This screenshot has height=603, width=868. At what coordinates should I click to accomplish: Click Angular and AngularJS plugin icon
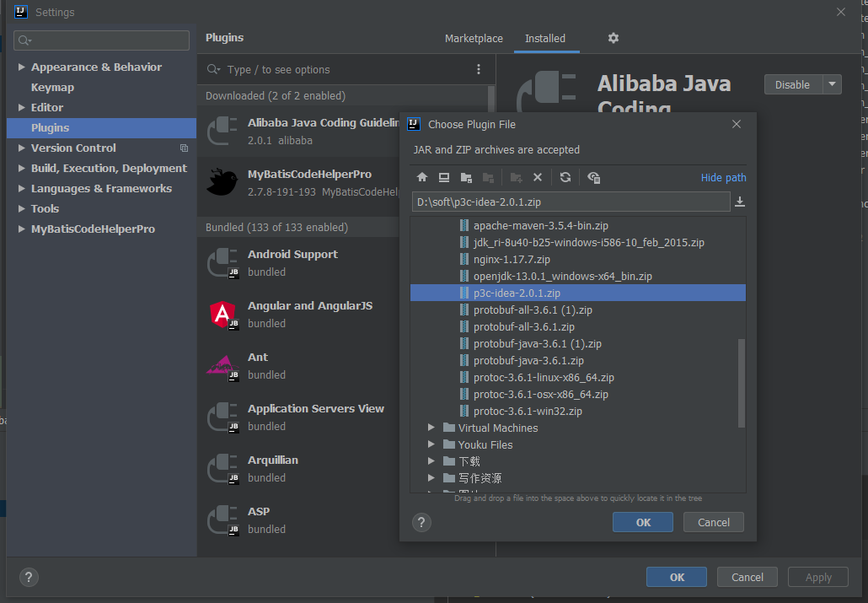[x=222, y=315]
